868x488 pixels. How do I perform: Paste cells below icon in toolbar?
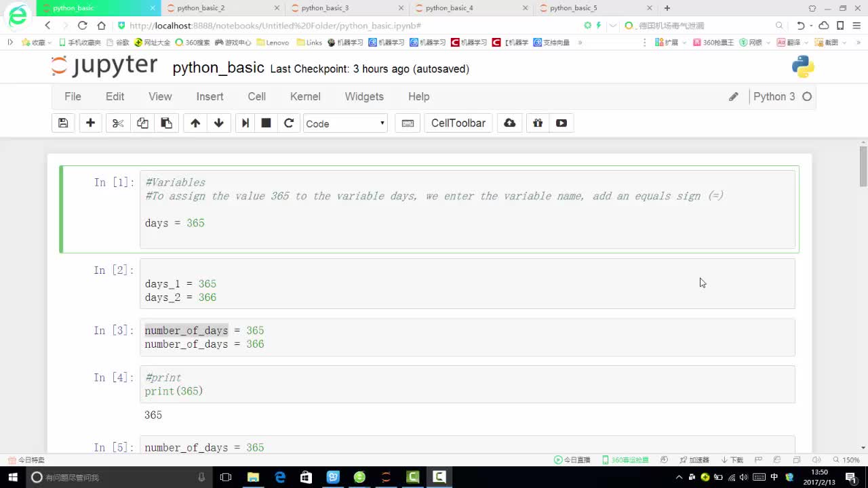[x=166, y=123]
